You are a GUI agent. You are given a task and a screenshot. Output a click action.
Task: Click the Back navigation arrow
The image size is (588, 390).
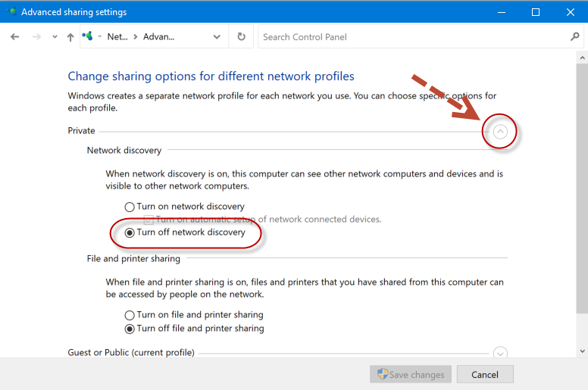[15, 36]
